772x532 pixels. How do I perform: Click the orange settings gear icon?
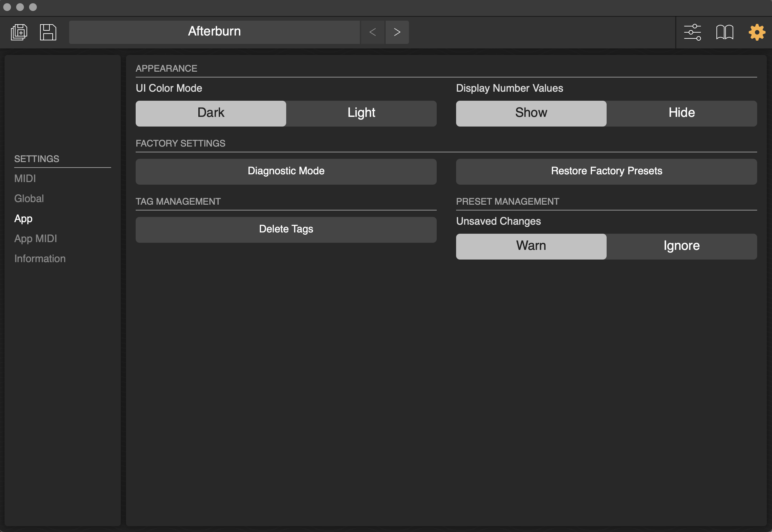pyautogui.click(x=756, y=32)
